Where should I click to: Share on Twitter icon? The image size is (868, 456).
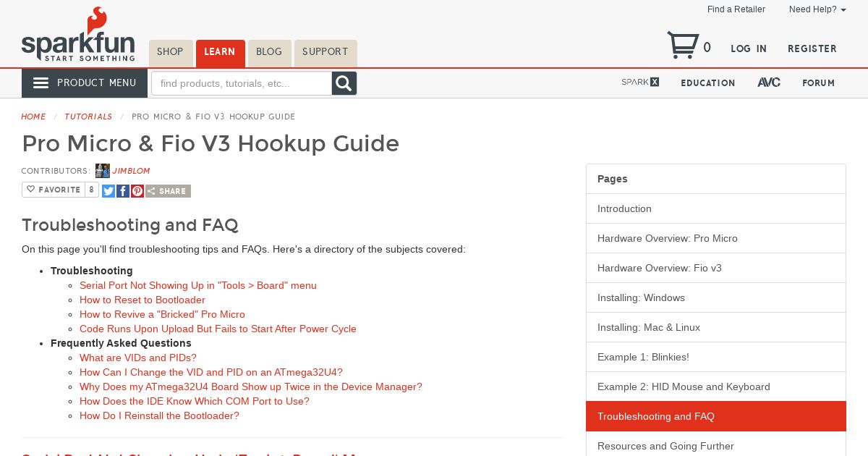coord(109,191)
